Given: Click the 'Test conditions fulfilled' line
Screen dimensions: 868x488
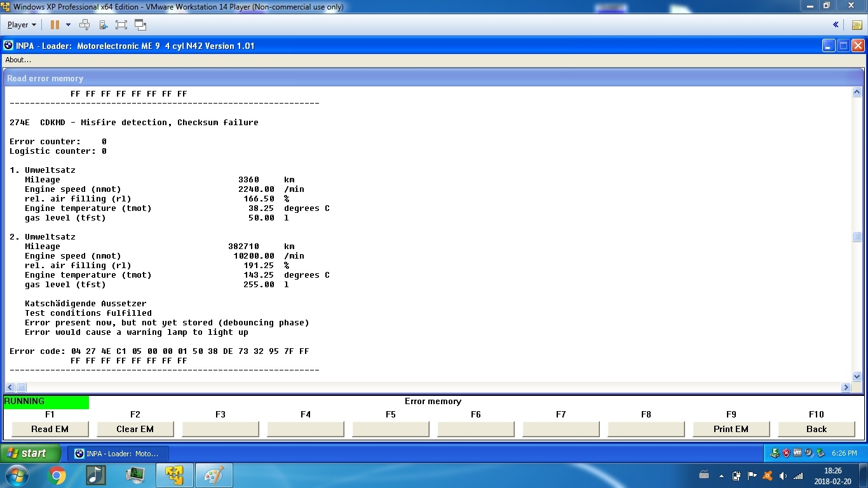Looking at the screenshot, I should [x=88, y=313].
